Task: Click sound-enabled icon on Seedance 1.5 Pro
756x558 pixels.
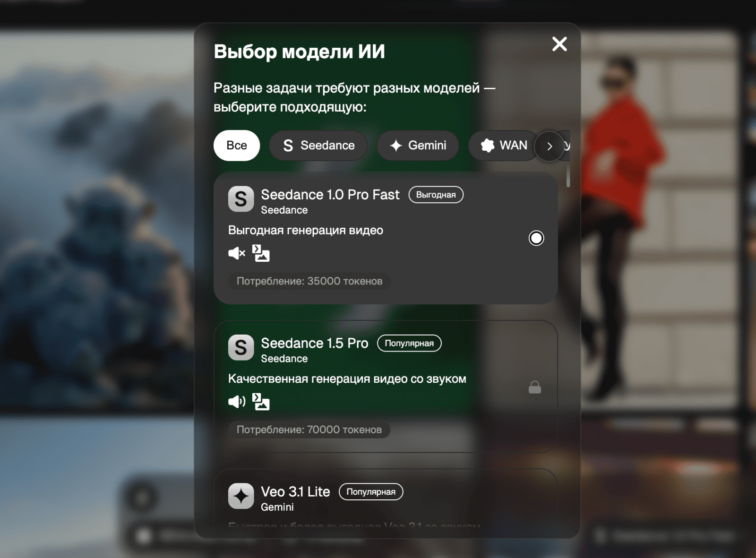Action: 237,402
